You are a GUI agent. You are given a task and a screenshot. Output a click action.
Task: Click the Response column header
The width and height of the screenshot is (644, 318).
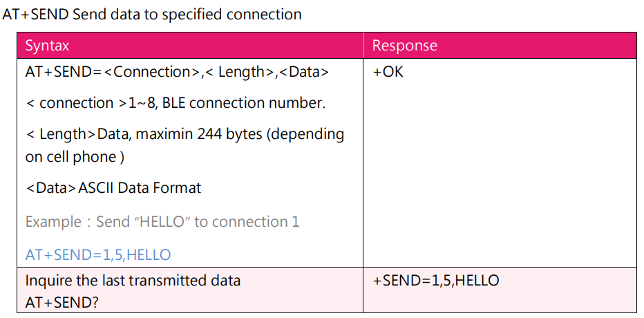pos(404,46)
